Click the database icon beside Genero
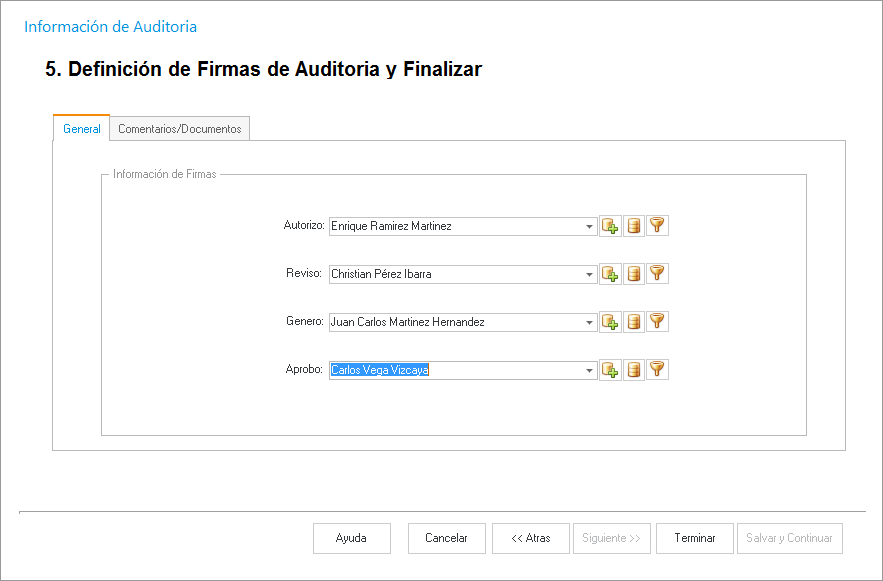The width and height of the screenshot is (883, 581). [634, 322]
